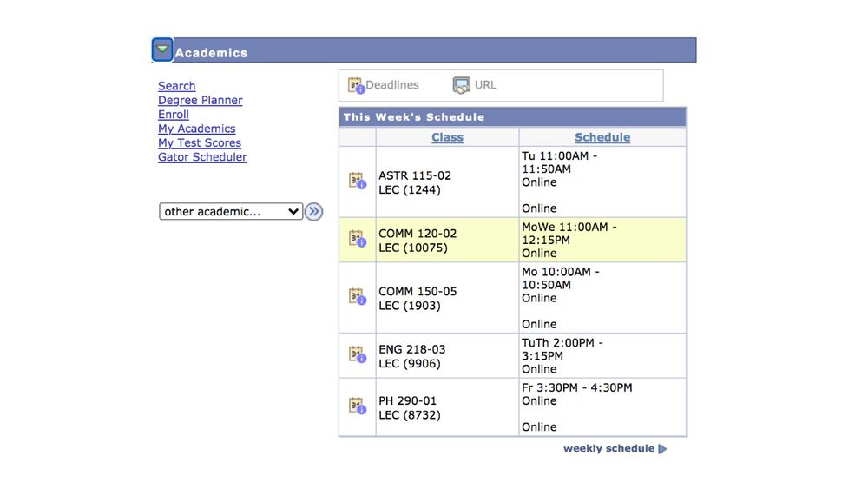View My Test Scores

pyautogui.click(x=199, y=142)
